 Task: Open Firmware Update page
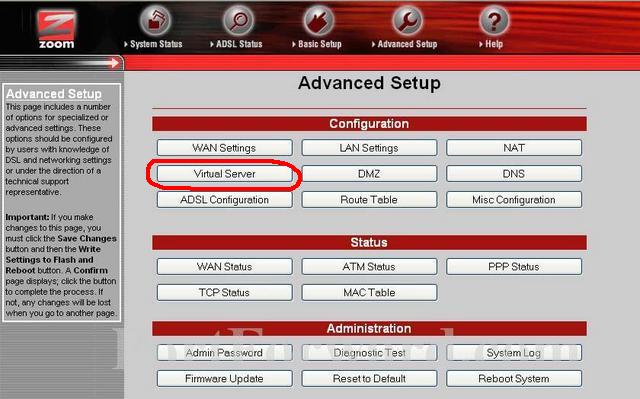tap(224, 379)
